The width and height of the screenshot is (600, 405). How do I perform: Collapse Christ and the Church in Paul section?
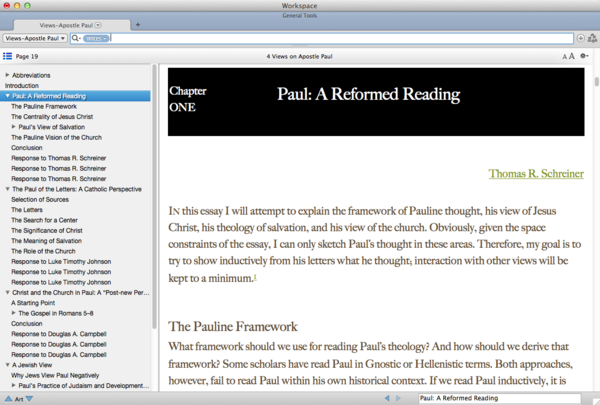point(7,292)
